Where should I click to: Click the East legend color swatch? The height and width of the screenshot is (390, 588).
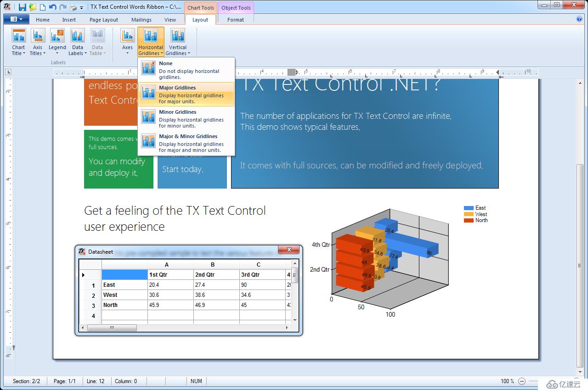[469, 208]
